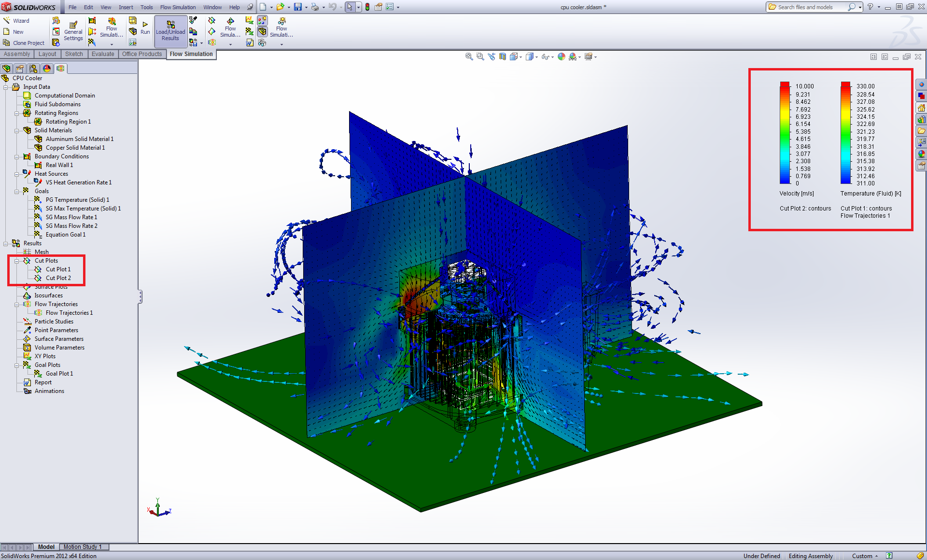Switch to the DisplayManager tab icon
The width and height of the screenshot is (927, 560).
click(47, 69)
